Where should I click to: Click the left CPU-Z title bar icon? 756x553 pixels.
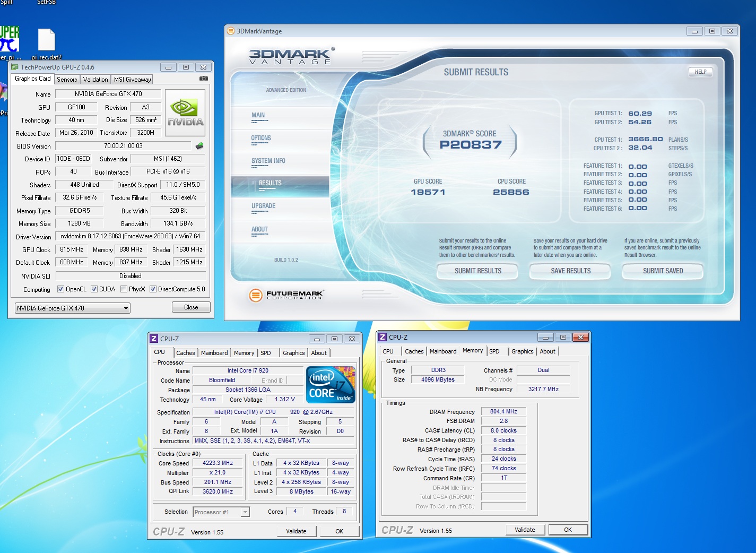(x=154, y=339)
